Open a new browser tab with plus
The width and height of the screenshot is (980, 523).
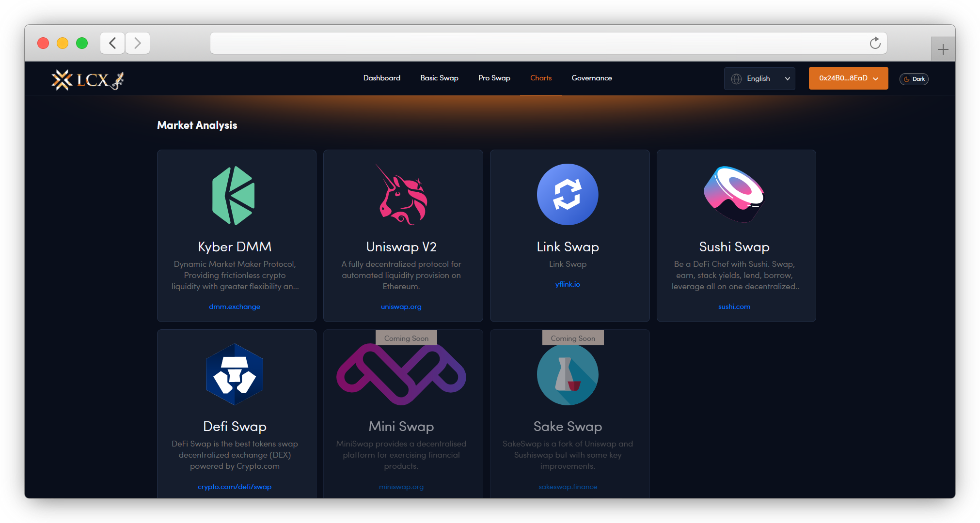click(x=943, y=49)
